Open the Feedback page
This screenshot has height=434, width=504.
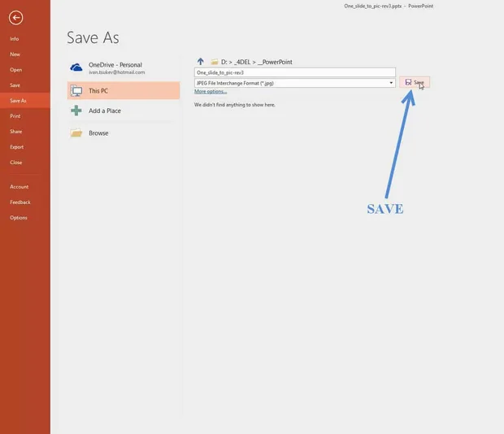20,202
